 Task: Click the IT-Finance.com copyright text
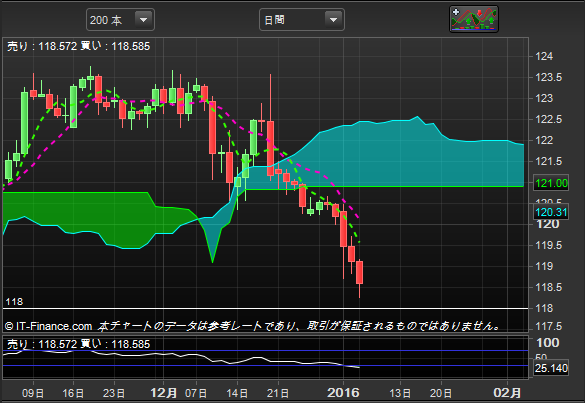coord(49,326)
